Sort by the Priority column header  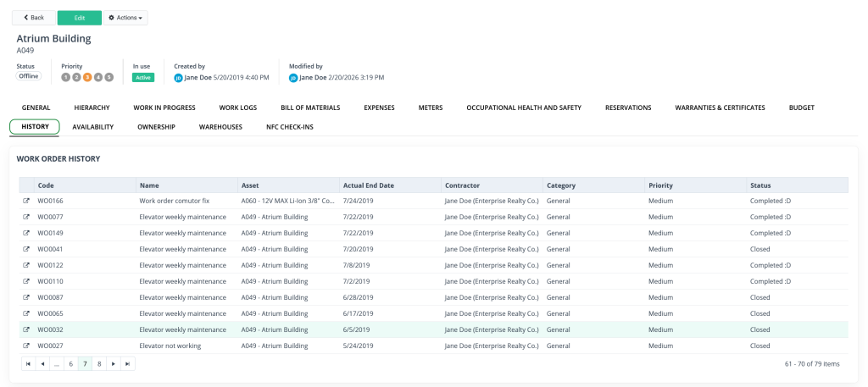point(697,185)
